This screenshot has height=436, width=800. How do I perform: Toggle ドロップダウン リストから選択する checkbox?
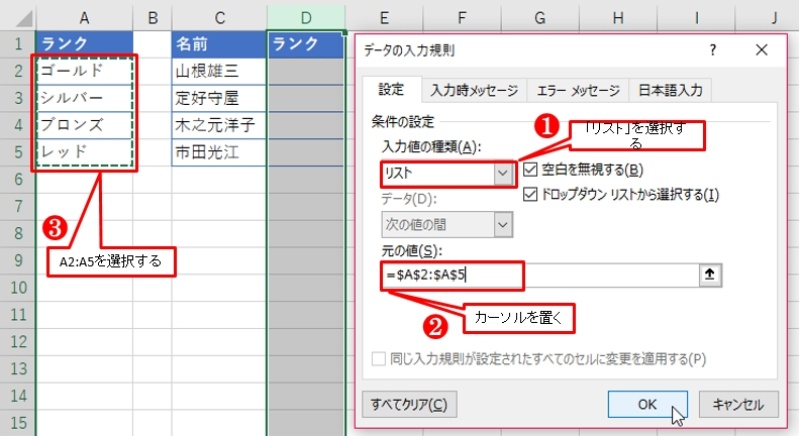click(531, 193)
